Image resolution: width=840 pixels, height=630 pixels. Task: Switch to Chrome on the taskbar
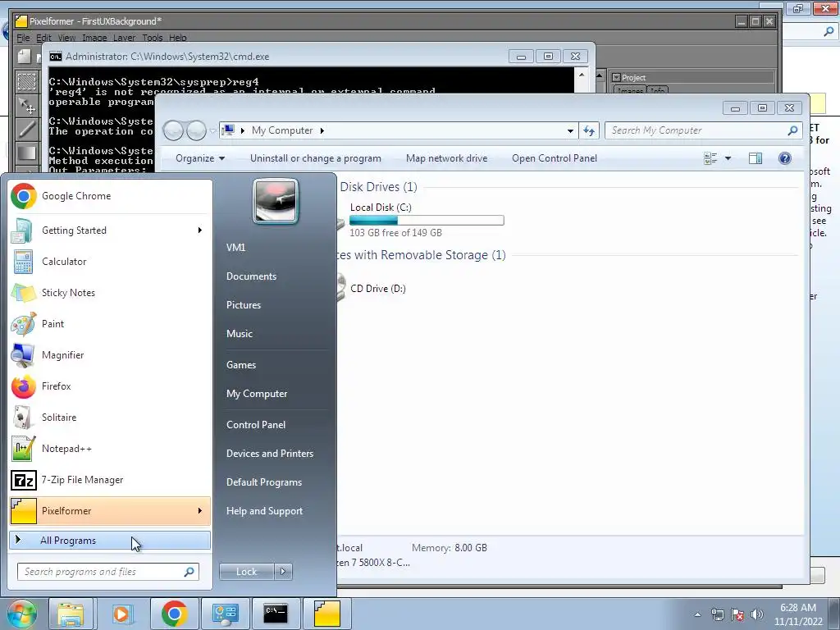[x=174, y=614]
